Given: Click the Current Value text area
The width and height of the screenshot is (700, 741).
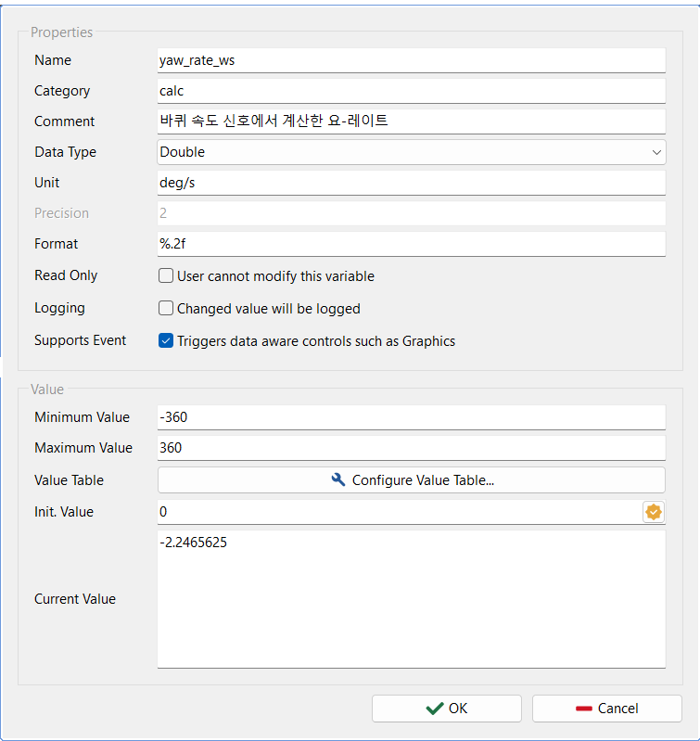Looking at the screenshot, I should (412, 599).
